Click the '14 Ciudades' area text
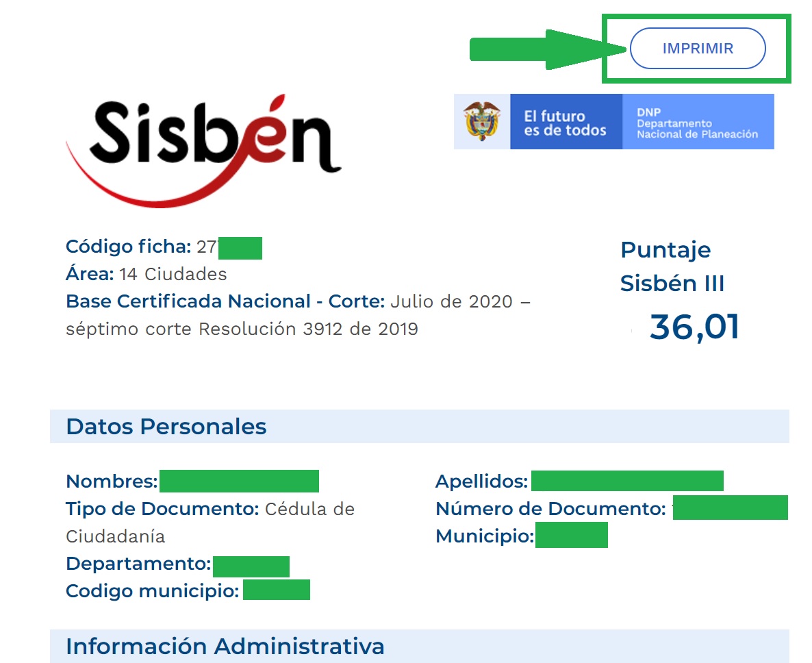 tap(173, 275)
